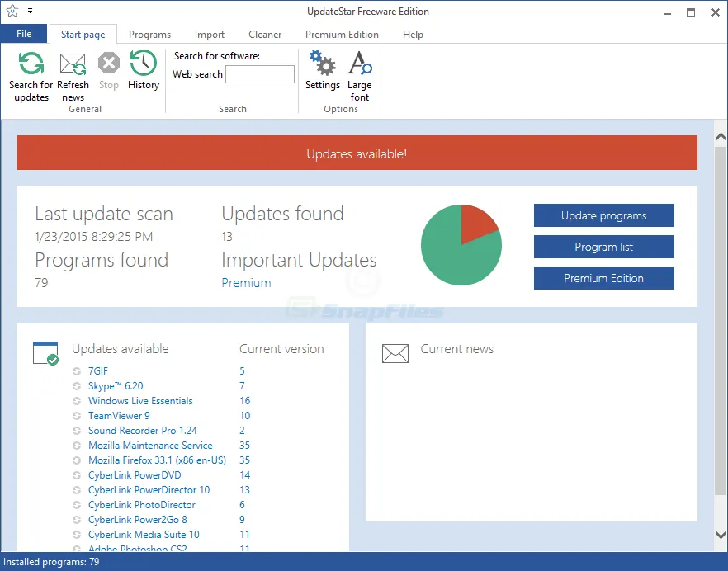Screen dimensions: 728x571
Task: Click the Installed programs: 79 status text
Action: click(51, 562)
